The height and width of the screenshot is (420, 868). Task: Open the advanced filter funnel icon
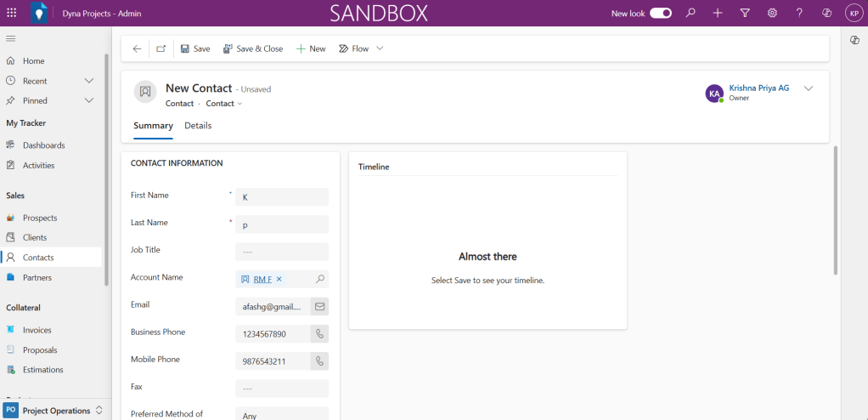click(x=745, y=13)
